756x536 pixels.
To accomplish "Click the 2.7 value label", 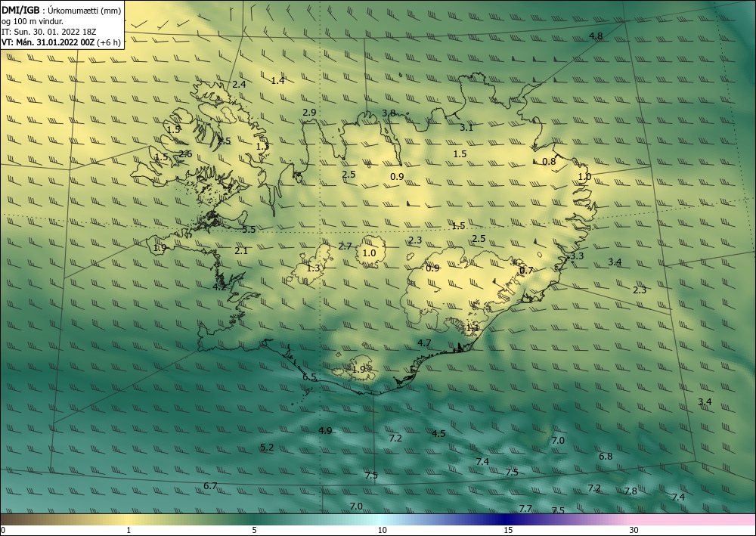I will click(345, 246).
